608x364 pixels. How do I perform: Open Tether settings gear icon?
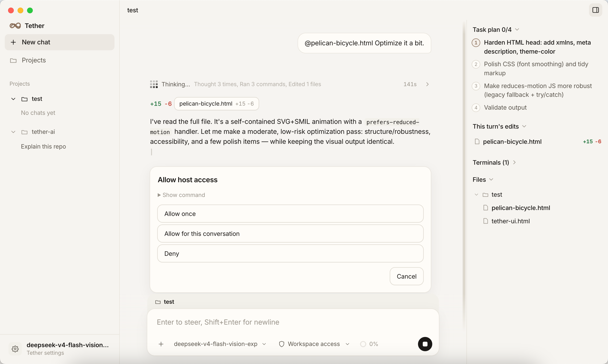15,349
